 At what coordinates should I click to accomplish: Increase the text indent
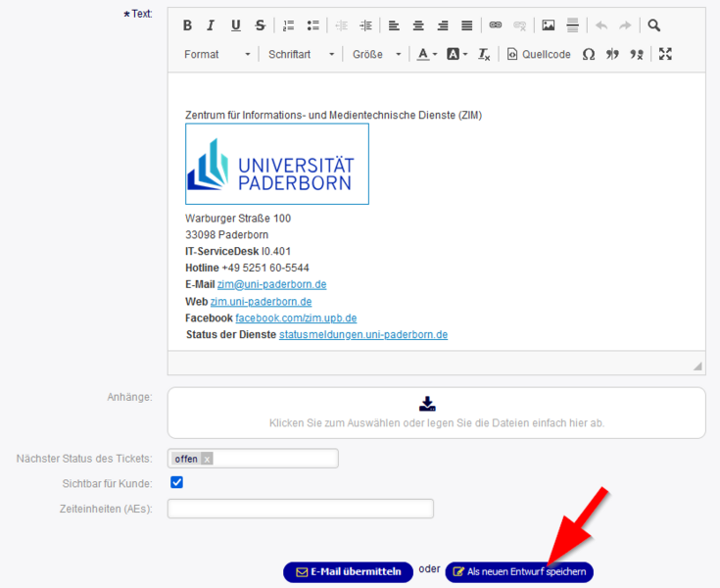[366, 25]
